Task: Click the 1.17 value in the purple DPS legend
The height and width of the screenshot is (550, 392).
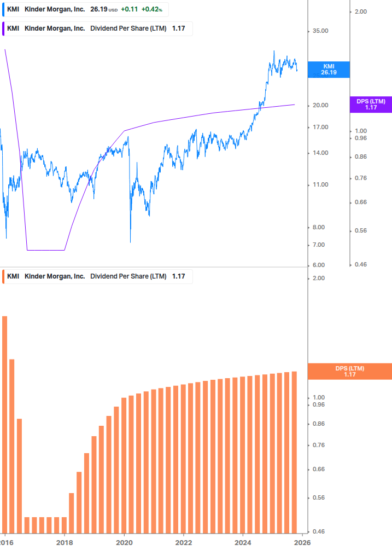Action: 178,28
